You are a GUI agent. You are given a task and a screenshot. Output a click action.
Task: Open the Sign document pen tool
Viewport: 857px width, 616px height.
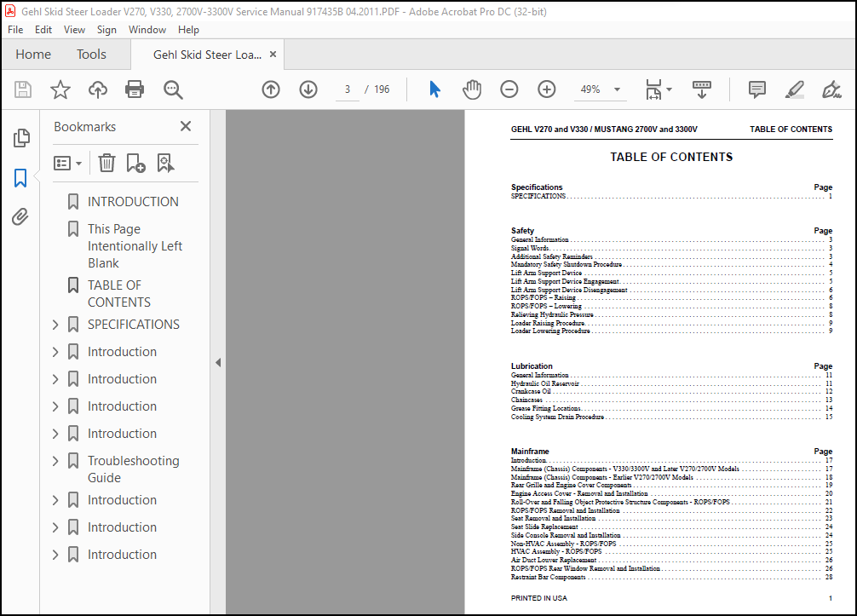coord(831,89)
